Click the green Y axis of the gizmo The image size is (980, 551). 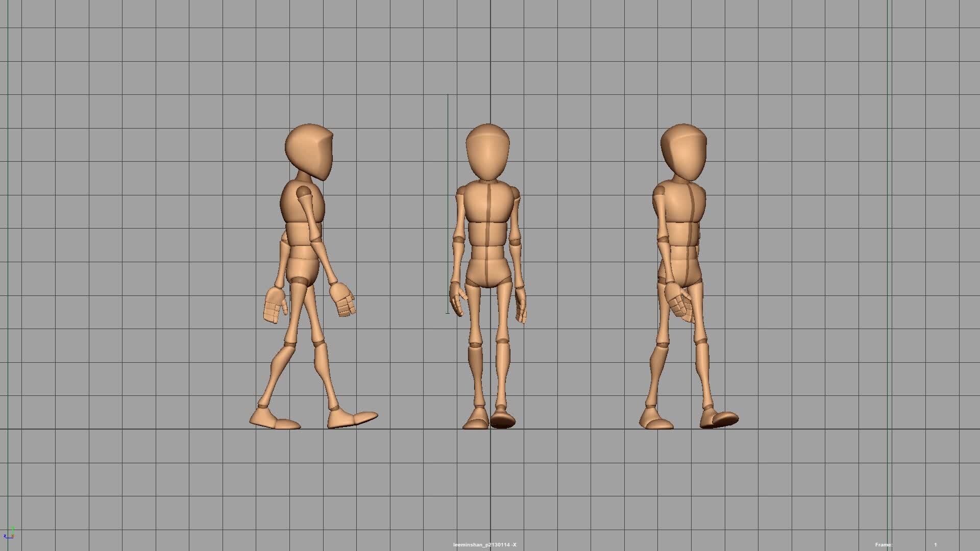(x=13, y=531)
